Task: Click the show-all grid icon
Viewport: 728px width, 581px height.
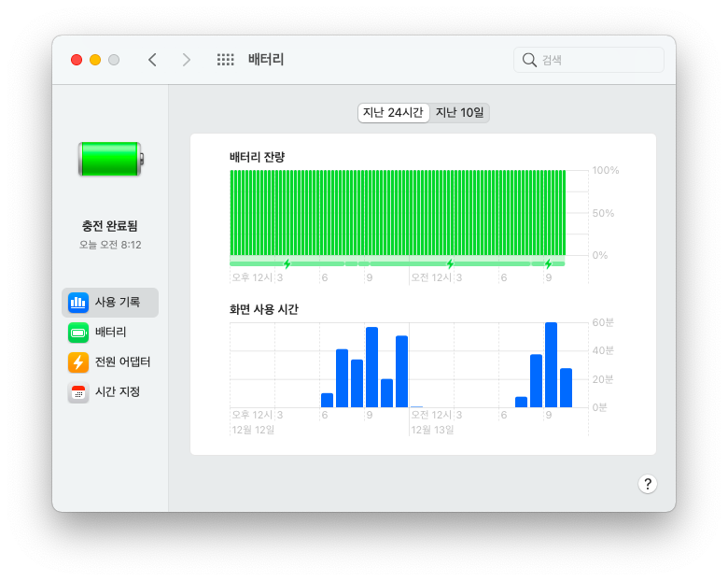Action: (225, 60)
